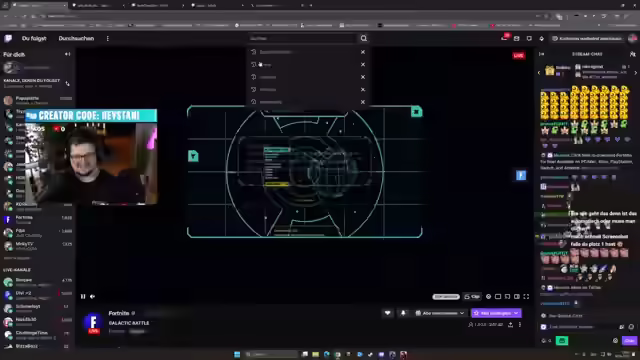Screen dimensions: 640x360
Task: Collapse the 'Für dich' sidebar
Action: pos(67,54)
